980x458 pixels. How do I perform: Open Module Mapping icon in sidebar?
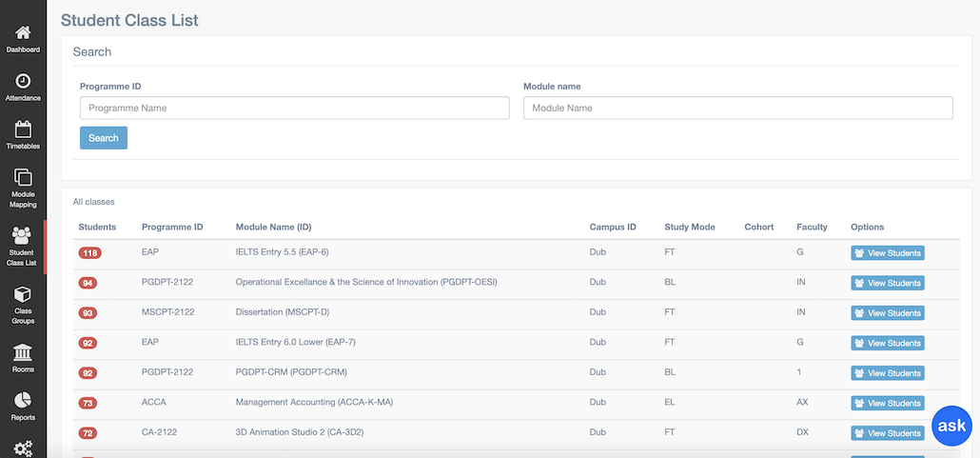click(23, 178)
